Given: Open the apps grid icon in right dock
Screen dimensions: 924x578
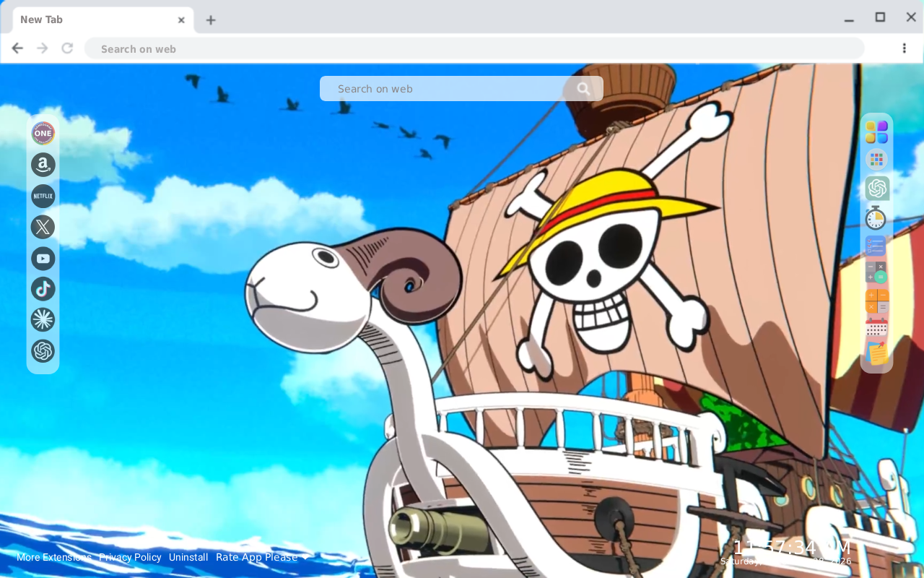Looking at the screenshot, I should 876,160.
